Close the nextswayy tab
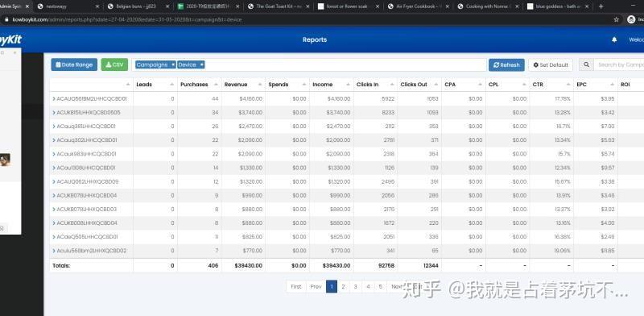The image size is (644, 316). pyautogui.click(x=97, y=6)
